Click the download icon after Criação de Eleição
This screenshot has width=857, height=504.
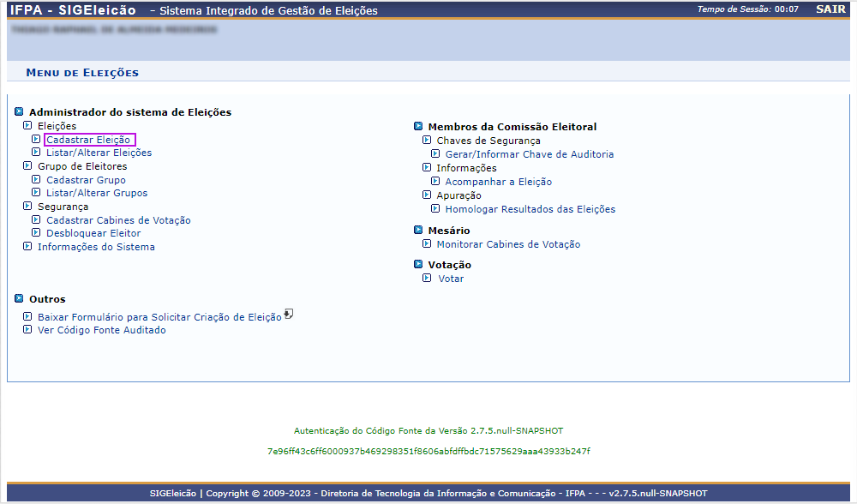pyautogui.click(x=289, y=314)
